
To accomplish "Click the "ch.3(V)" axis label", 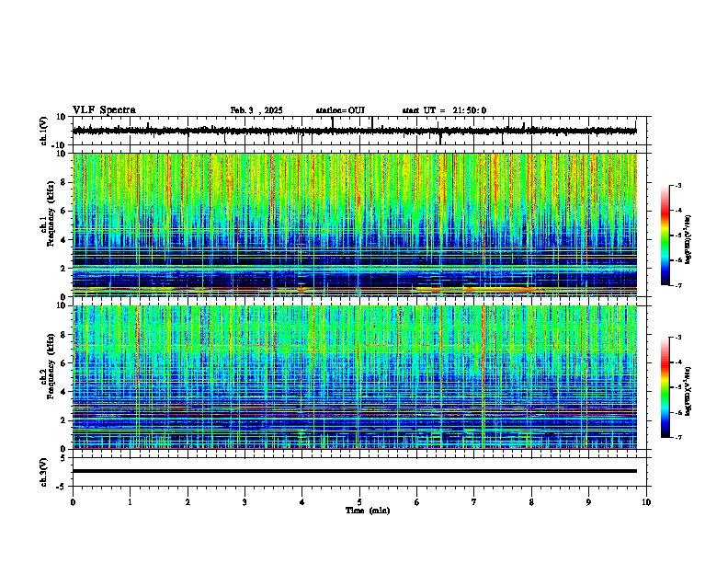I will (x=44, y=472).
